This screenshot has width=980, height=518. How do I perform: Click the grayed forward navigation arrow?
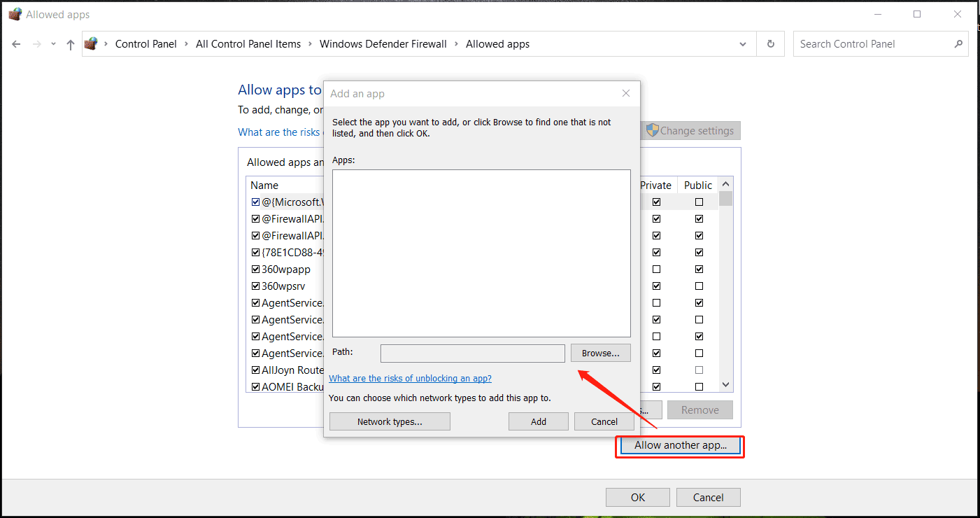(36, 43)
